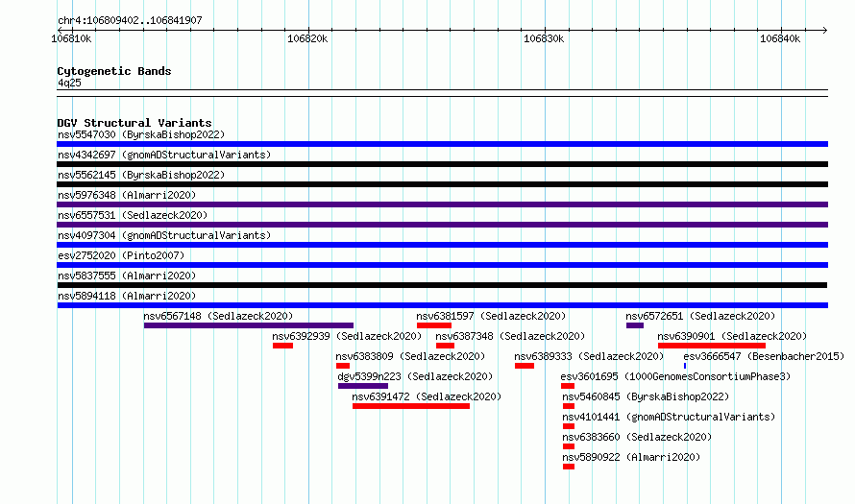855x504 pixels.
Task: Select the blue bar beneath nsv5547030
Action: [443, 144]
